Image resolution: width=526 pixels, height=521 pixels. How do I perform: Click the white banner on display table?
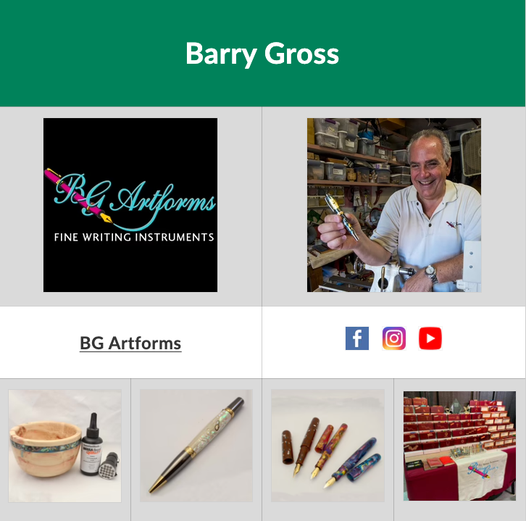(480, 473)
